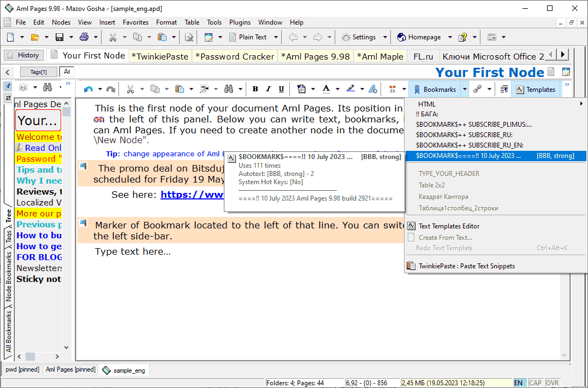Open the https://www hyperlink in the text
The image size is (588, 388).
point(192,195)
